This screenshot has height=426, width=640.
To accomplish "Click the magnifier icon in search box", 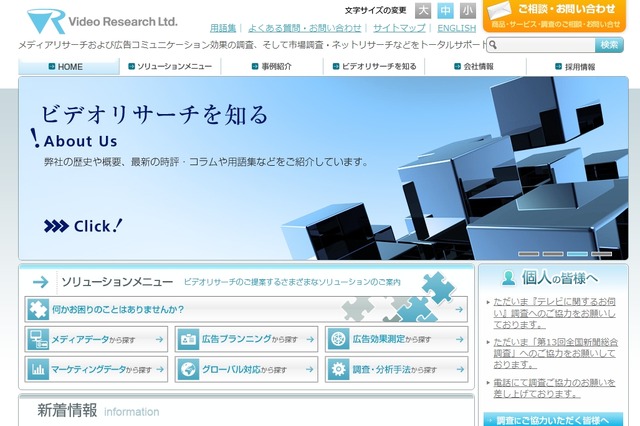I will coord(493,44).
